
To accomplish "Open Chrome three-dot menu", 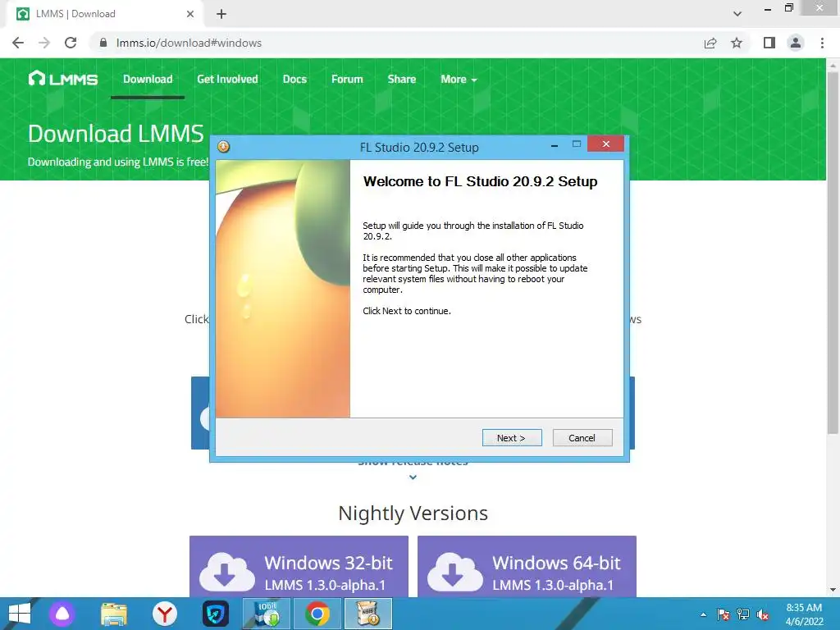I will tap(822, 43).
